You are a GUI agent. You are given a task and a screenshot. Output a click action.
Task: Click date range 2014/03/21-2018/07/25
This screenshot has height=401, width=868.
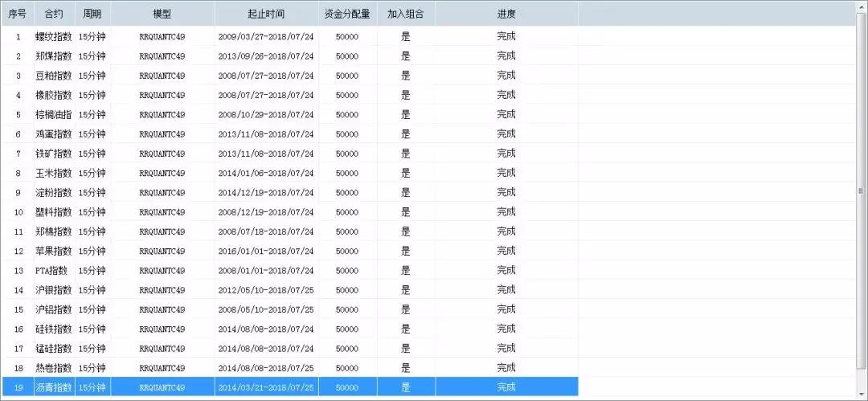266,387
